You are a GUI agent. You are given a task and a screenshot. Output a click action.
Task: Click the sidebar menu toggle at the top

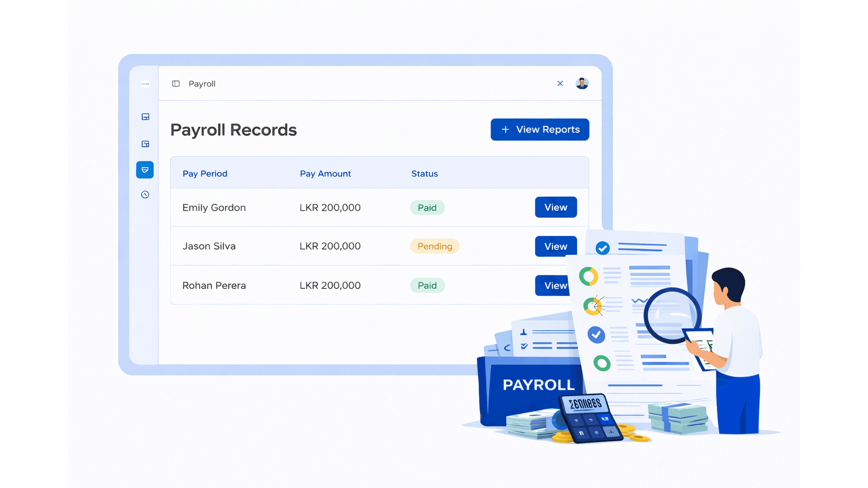click(x=145, y=84)
